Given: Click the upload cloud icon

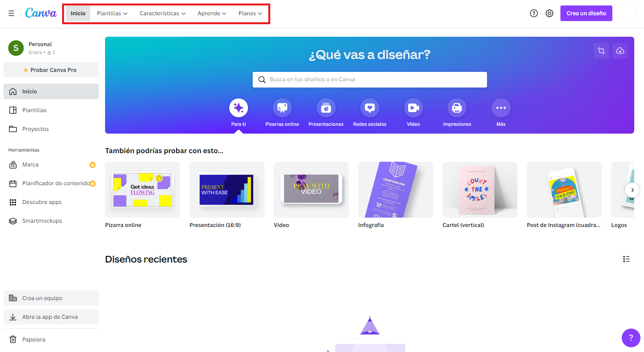Looking at the screenshot, I should coord(620,51).
